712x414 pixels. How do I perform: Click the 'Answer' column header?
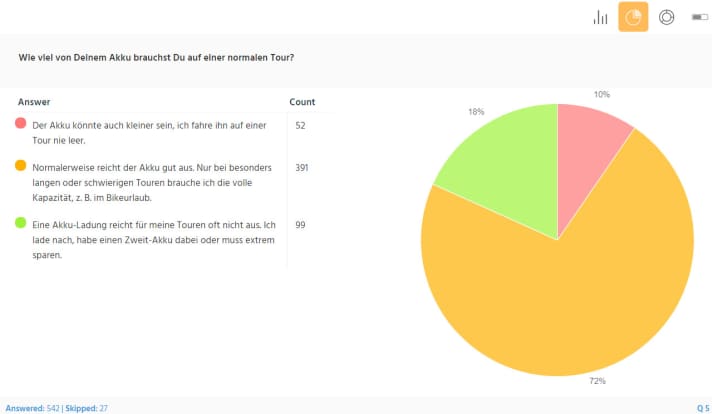(34, 102)
